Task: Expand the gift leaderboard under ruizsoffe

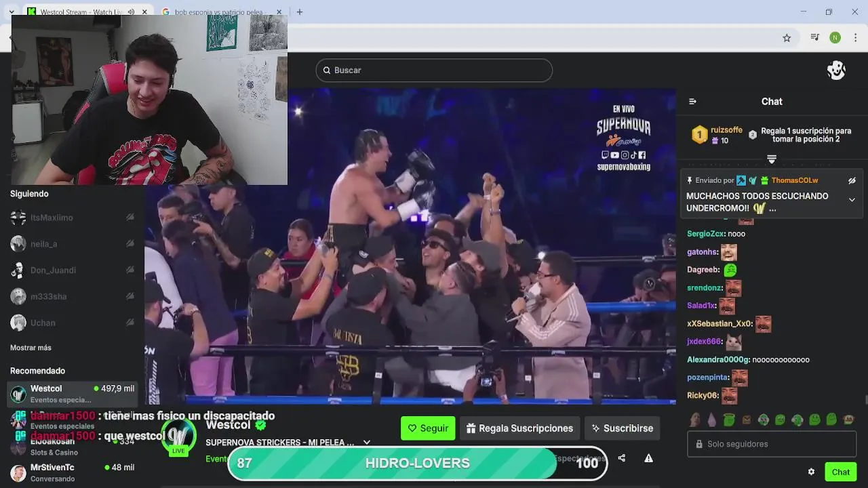Action: coord(771,159)
